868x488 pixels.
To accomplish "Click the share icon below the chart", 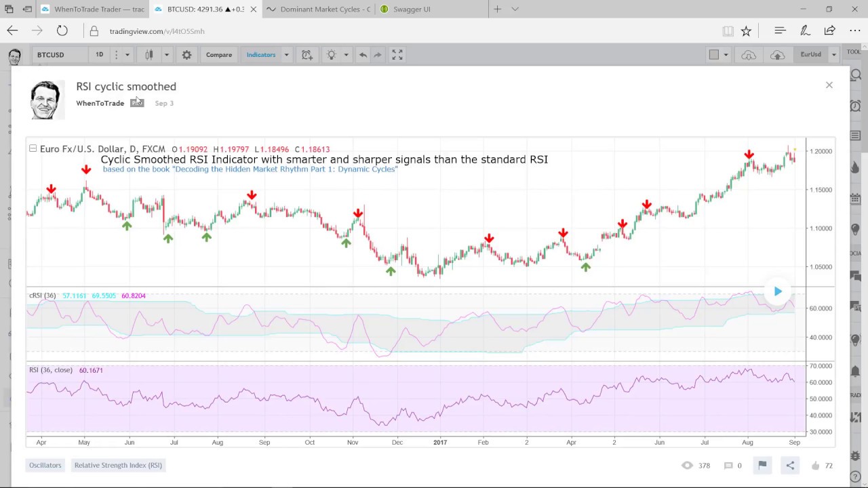I will coord(790,465).
